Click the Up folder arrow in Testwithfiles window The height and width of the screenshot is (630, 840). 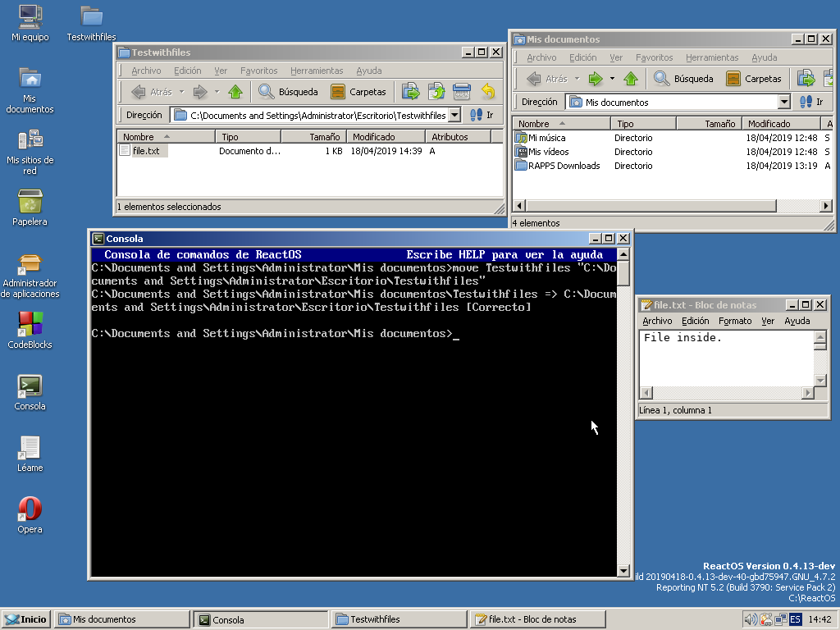coord(235,92)
